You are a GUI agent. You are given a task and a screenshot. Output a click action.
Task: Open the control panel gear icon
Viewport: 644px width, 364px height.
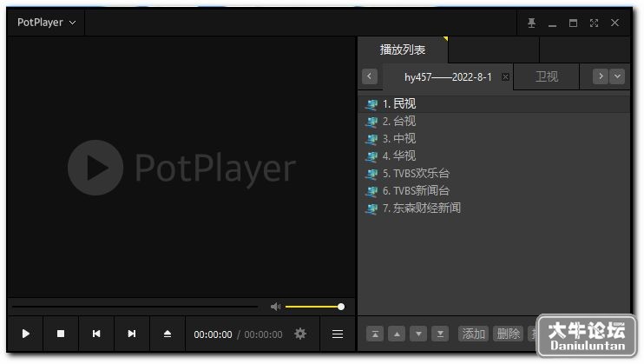(300, 334)
